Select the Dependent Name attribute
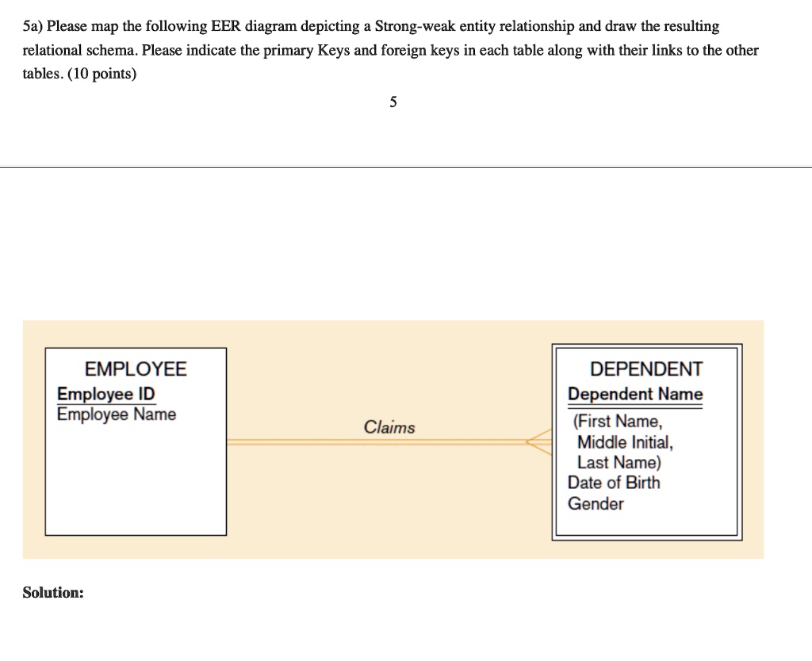Screen dimensions: 812x661 [x=634, y=394]
